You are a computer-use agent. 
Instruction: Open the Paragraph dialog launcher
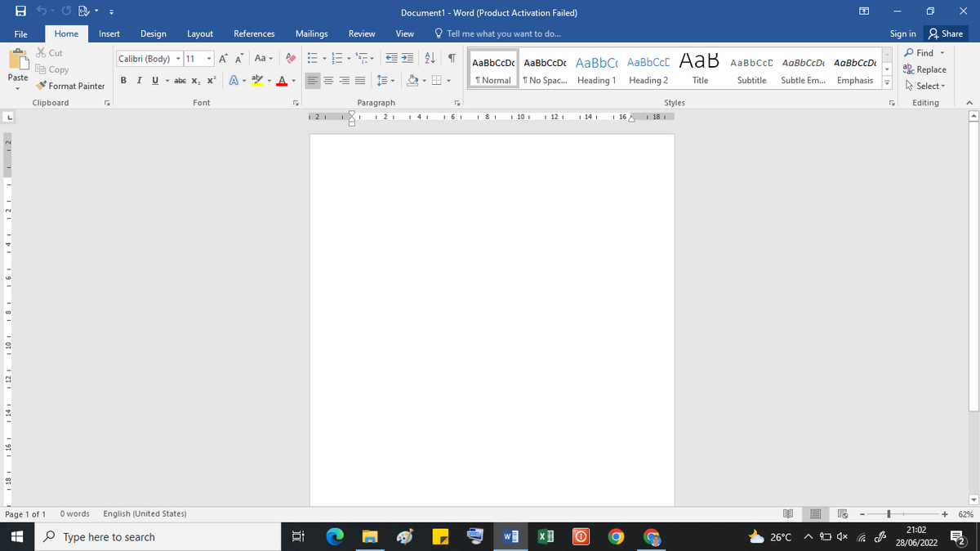(457, 103)
